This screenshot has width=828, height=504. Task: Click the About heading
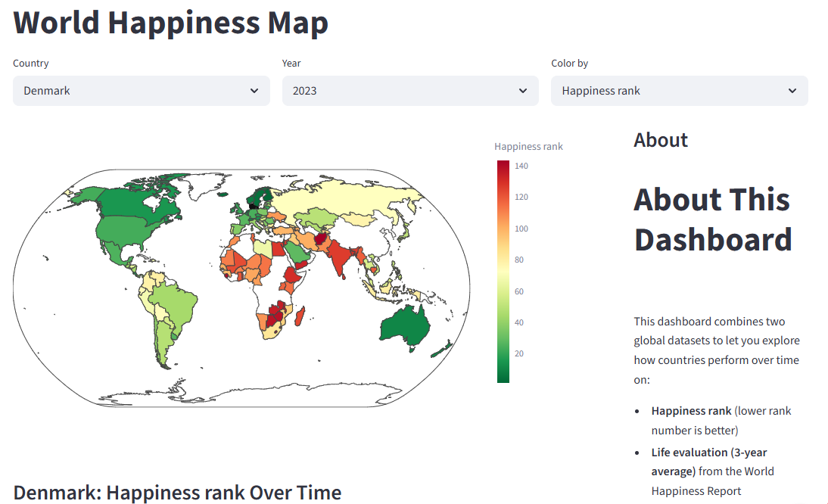(x=660, y=140)
